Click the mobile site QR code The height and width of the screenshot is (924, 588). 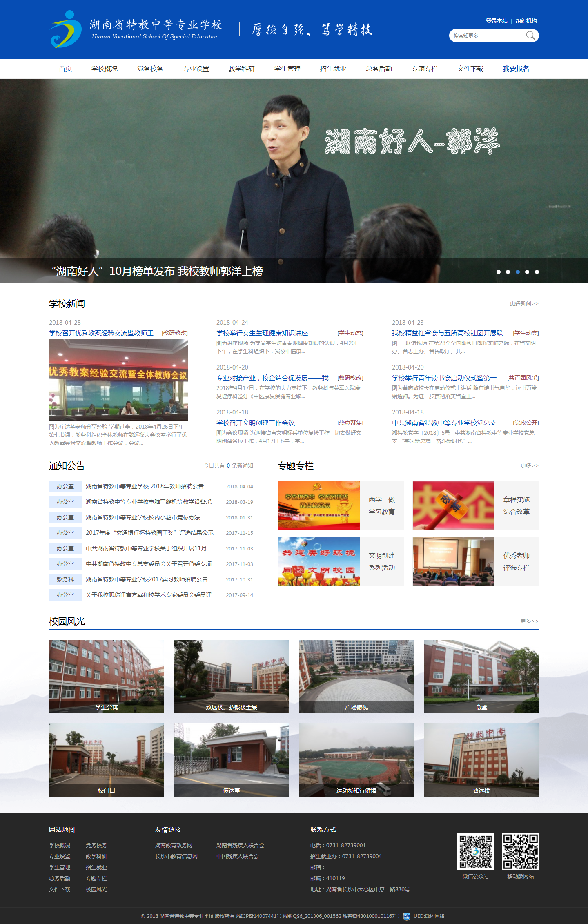[520, 852]
